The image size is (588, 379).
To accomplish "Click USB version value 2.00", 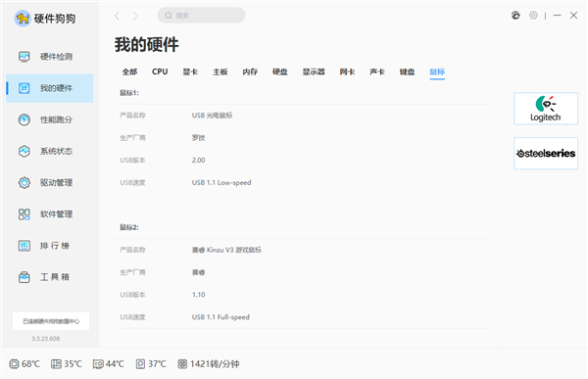I will coord(198,160).
